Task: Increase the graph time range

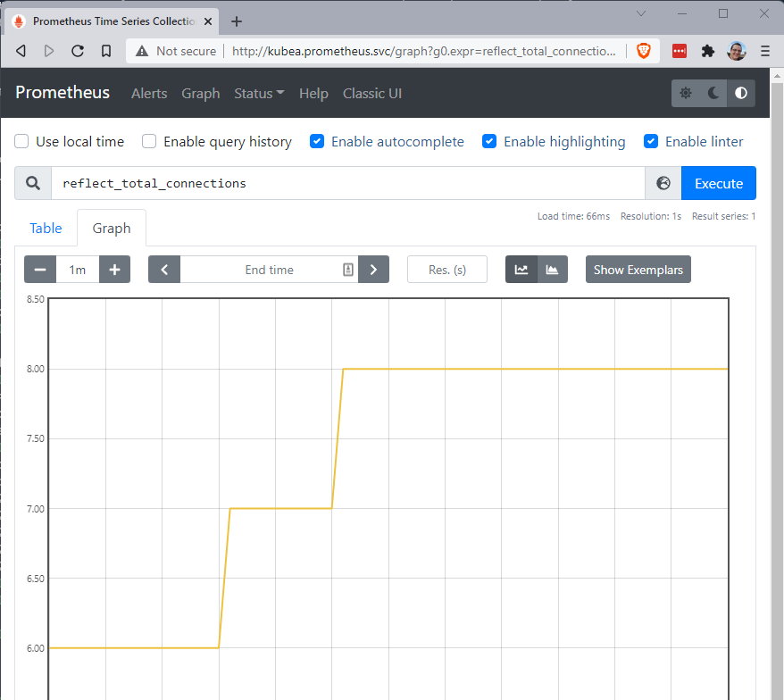Action: pyautogui.click(x=114, y=270)
